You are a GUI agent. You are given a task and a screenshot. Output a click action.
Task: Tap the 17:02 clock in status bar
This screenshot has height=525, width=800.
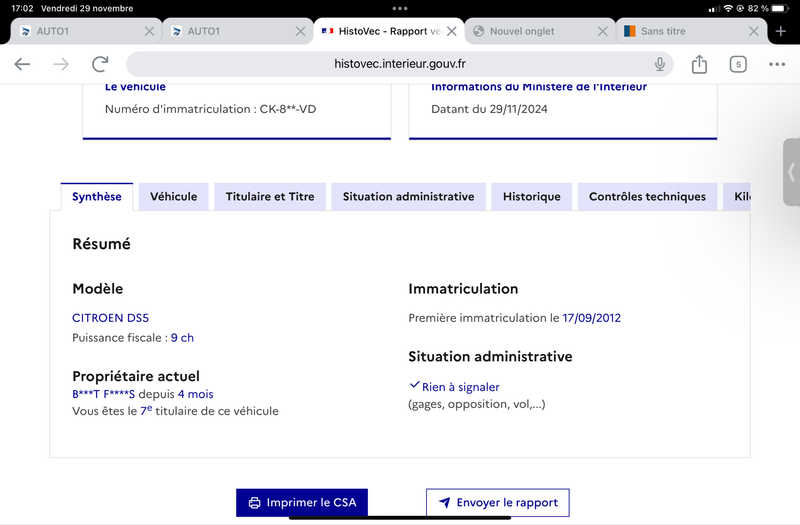click(22, 8)
